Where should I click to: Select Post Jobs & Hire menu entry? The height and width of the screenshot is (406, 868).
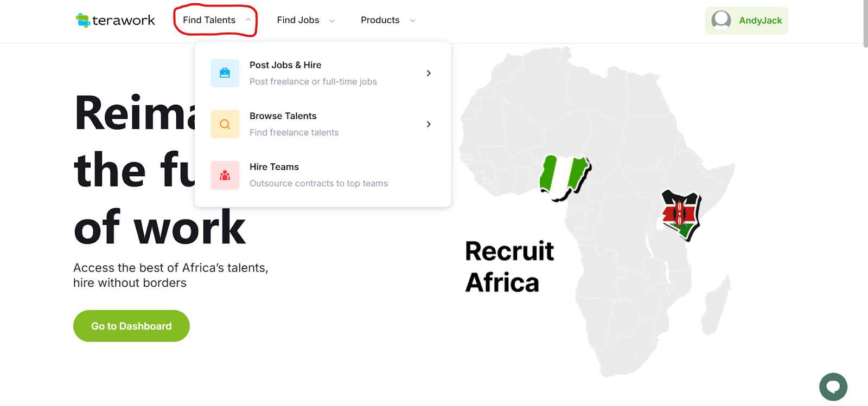[285, 65]
